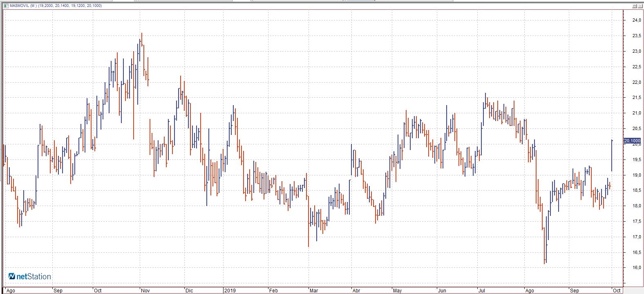Screen dimensions: 644x294
Task: Click the 18,5 price axis label
Action: click(x=637, y=191)
